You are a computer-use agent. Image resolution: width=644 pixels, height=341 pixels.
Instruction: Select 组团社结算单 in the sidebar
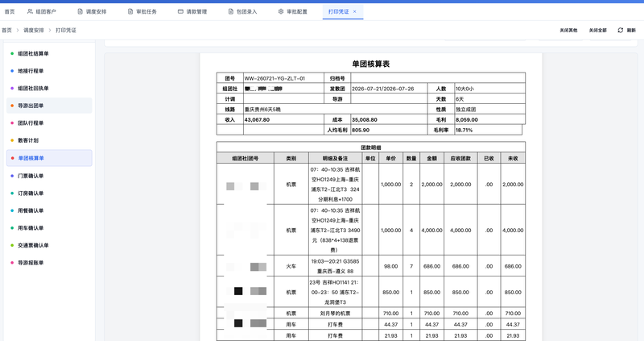click(x=49, y=53)
